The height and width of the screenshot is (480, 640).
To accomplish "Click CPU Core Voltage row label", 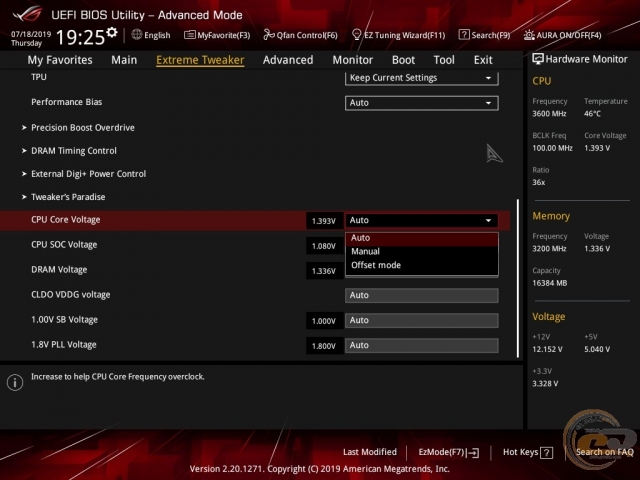I will [x=66, y=220].
